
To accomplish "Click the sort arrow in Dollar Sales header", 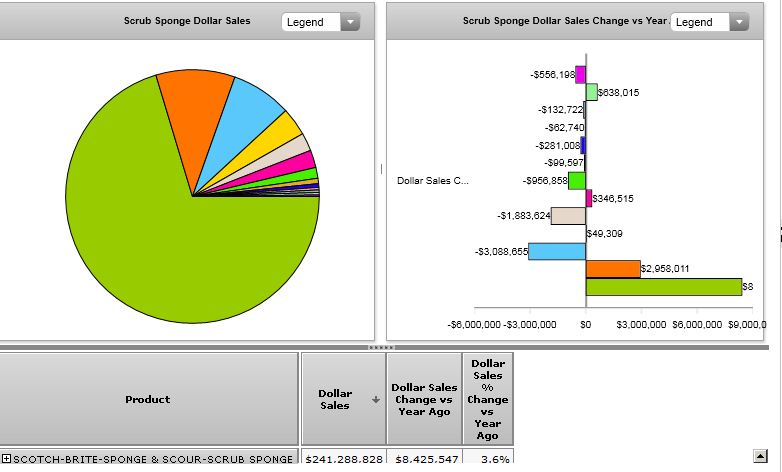I will (376, 399).
